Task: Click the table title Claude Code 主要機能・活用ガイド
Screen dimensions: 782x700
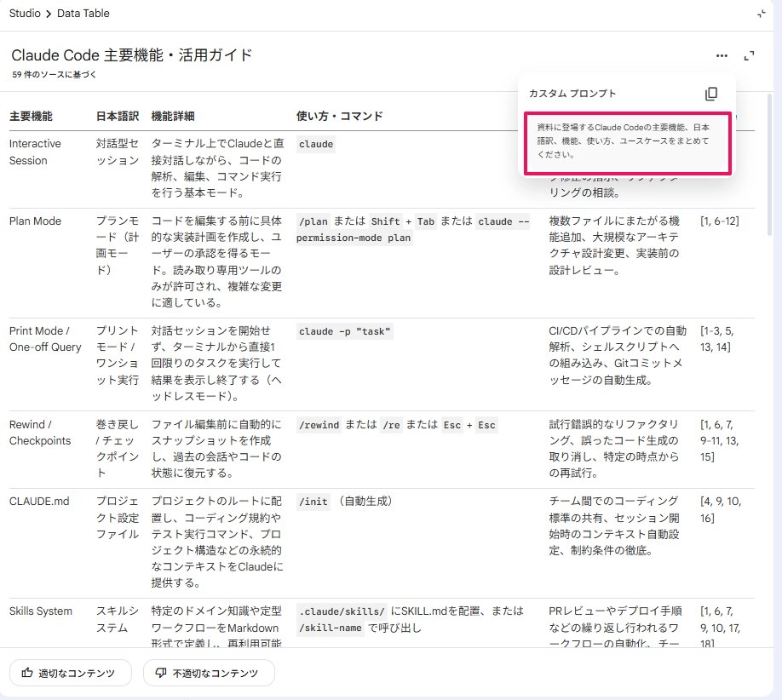Action: 132,55
